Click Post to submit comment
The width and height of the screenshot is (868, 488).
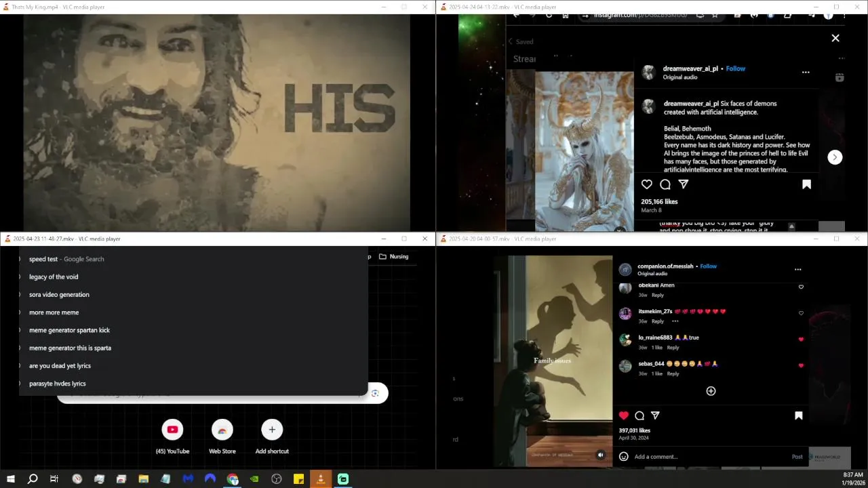pos(797,457)
